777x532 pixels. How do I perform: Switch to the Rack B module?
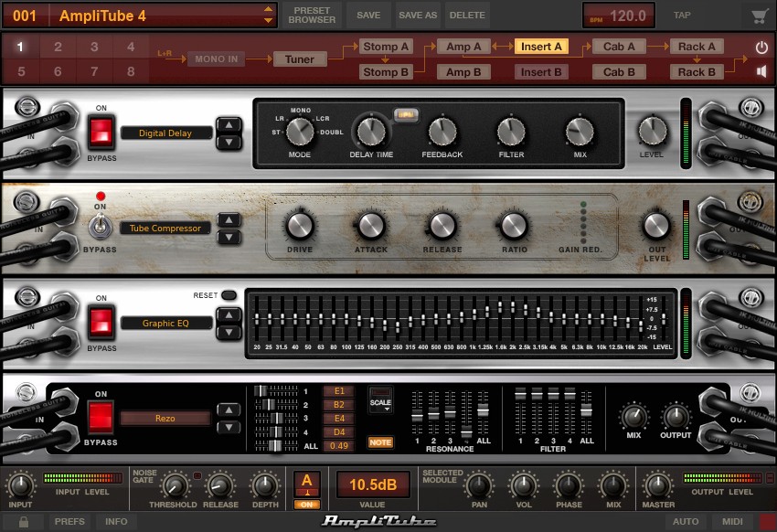click(x=697, y=72)
